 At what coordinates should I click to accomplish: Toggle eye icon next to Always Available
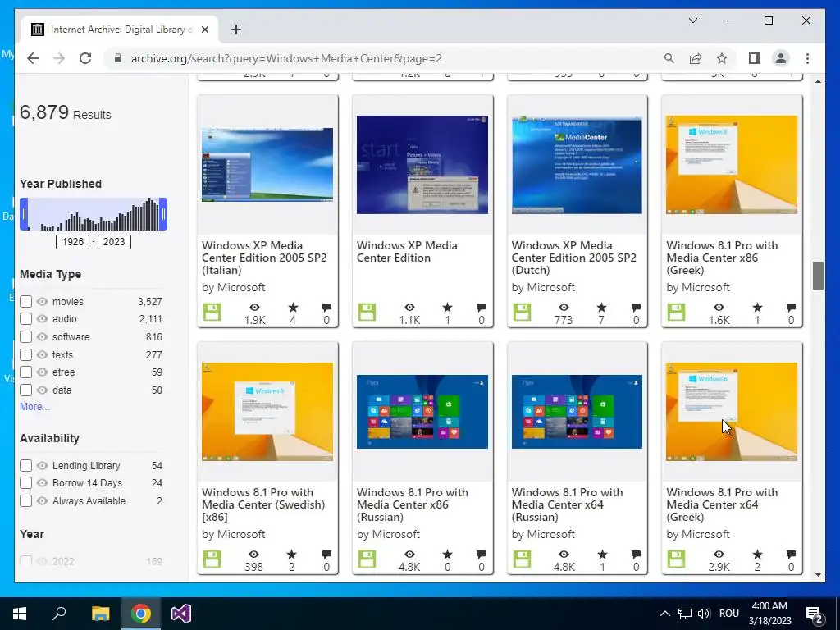(x=43, y=501)
